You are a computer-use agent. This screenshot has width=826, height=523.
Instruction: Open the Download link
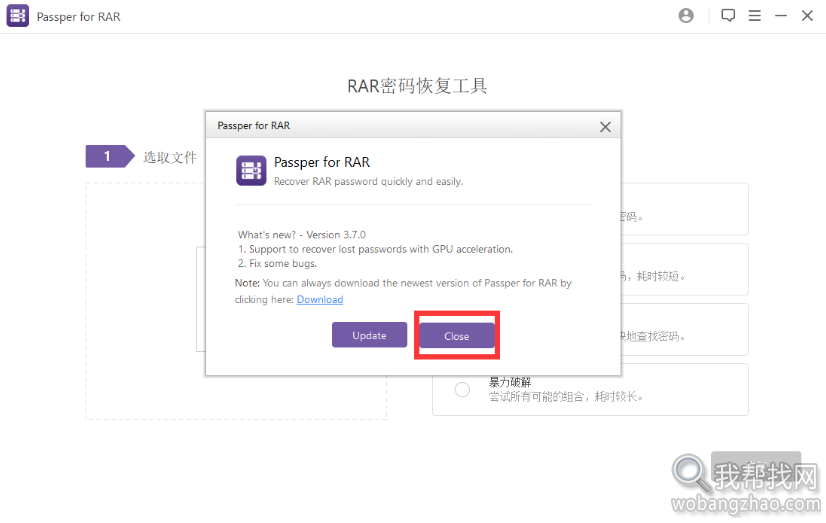320,300
